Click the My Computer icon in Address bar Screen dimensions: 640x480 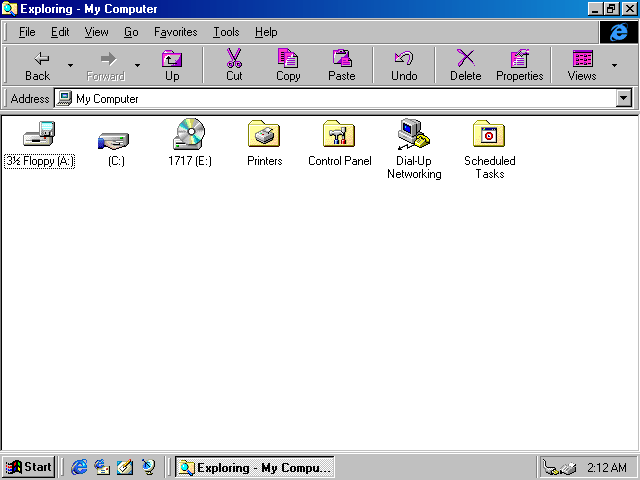tap(64, 98)
